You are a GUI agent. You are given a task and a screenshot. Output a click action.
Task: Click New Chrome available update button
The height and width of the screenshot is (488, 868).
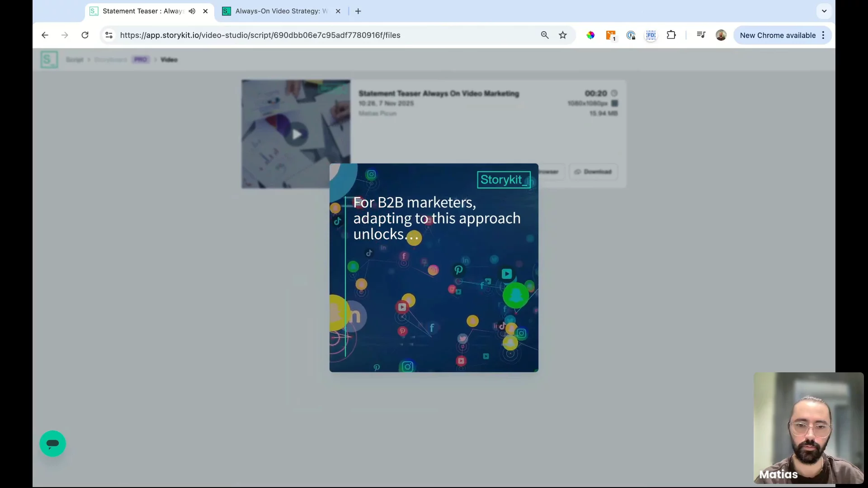[x=777, y=35]
